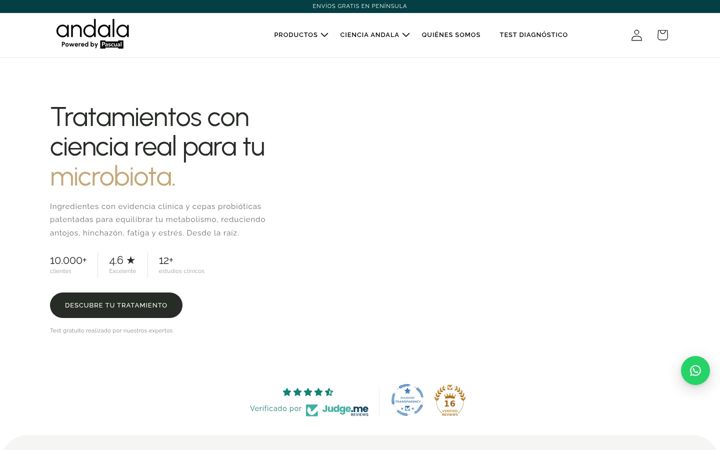Image resolution: width=720 pixels, height=450 pixels.
Task: Click the gold 16 verified reviews badge
Action: (x=450, y=400)
